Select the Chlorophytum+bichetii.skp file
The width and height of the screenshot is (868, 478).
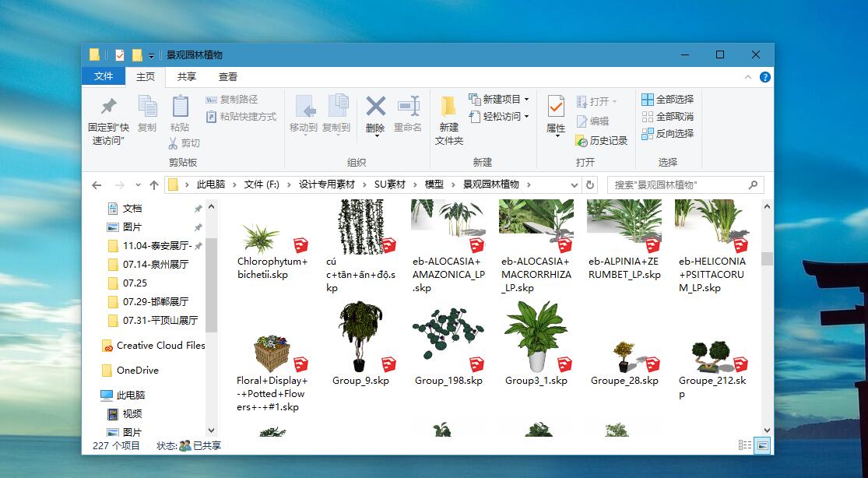[272, 251]
